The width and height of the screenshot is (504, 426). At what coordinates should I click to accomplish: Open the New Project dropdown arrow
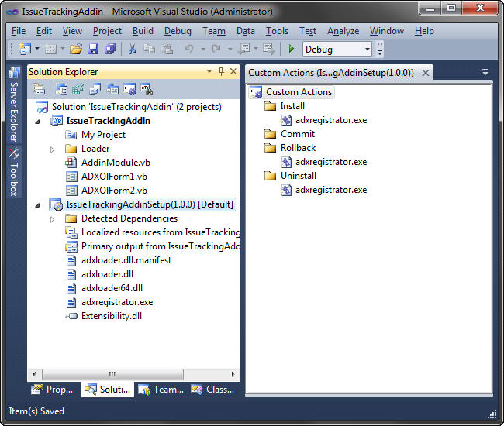[x=37, y=49]
